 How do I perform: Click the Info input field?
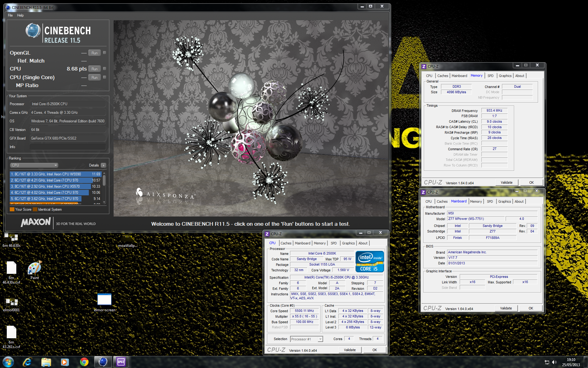pos(68,147)
